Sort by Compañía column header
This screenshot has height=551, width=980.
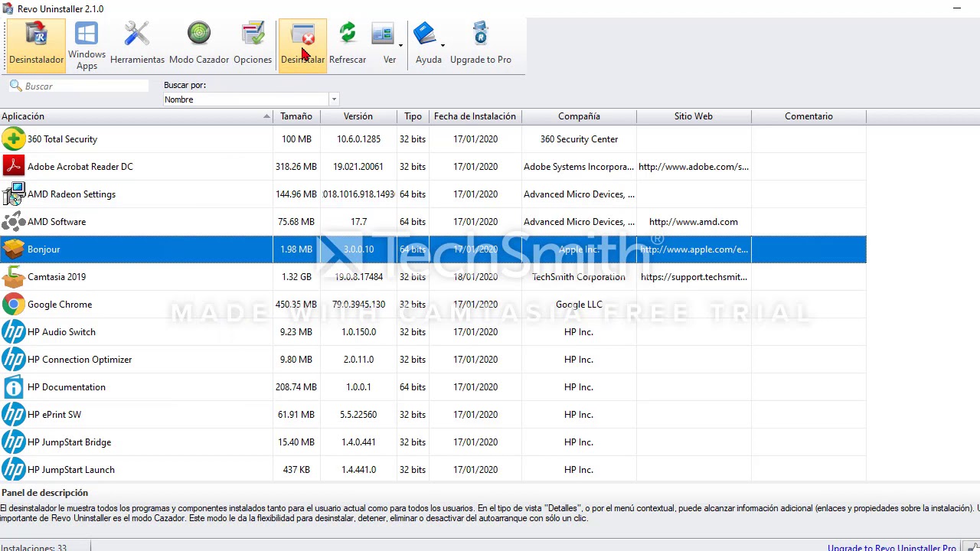tap(579, 116)
